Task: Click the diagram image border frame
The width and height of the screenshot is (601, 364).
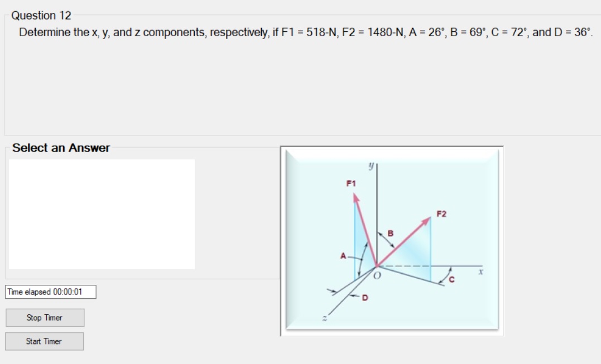Action: (x=391, y=147)
